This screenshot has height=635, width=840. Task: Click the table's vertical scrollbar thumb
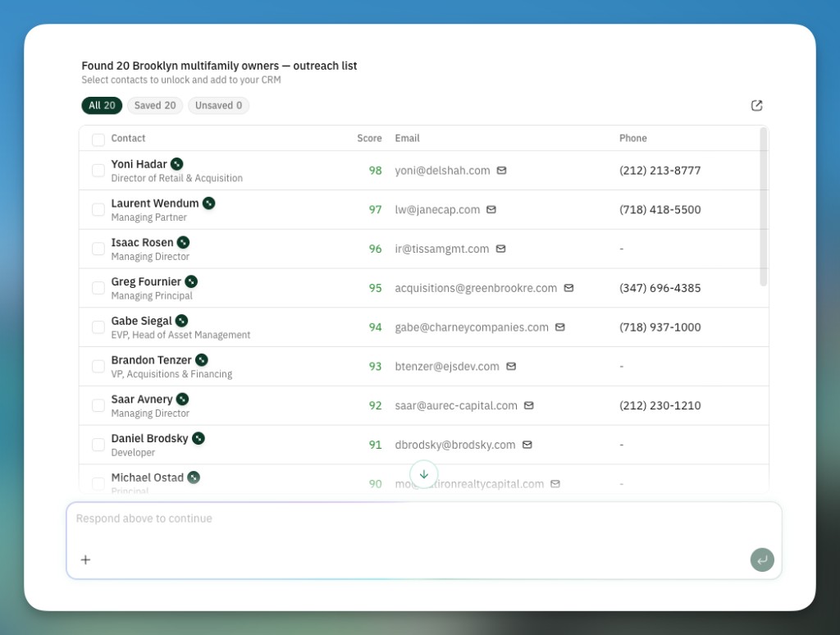764,207
